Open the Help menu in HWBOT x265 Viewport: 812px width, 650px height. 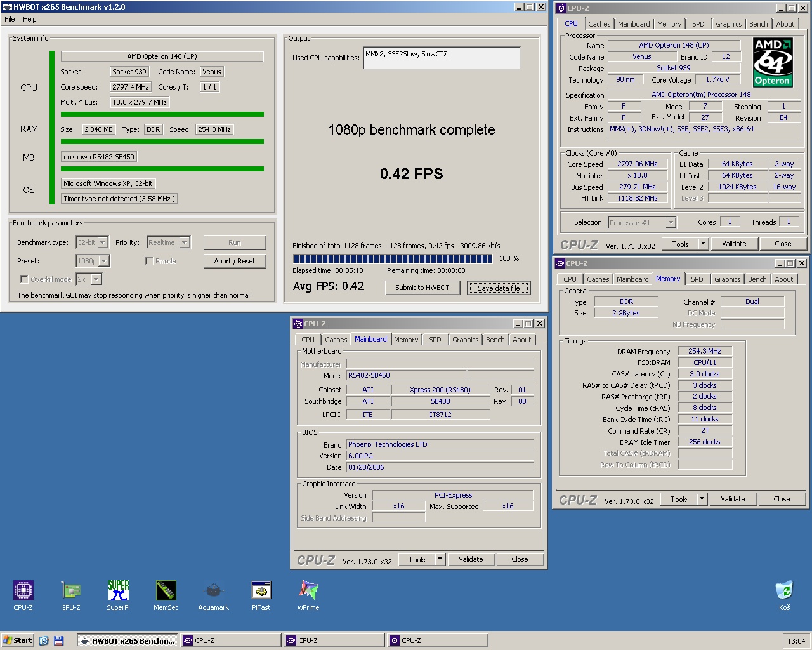30,19
